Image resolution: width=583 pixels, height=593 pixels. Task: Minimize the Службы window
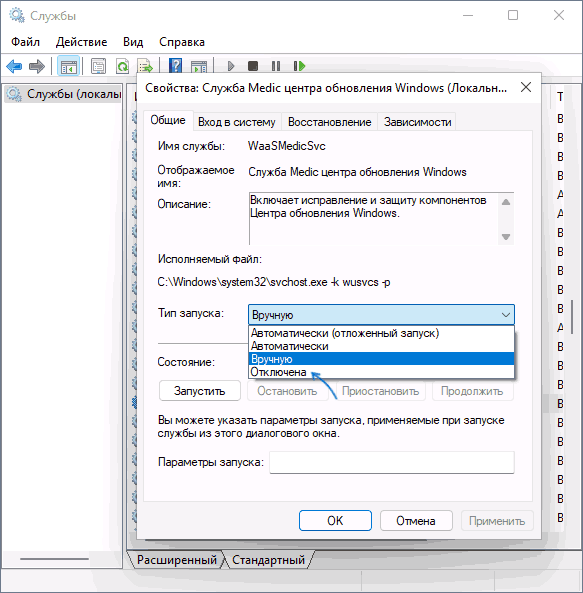click(468, 15)
